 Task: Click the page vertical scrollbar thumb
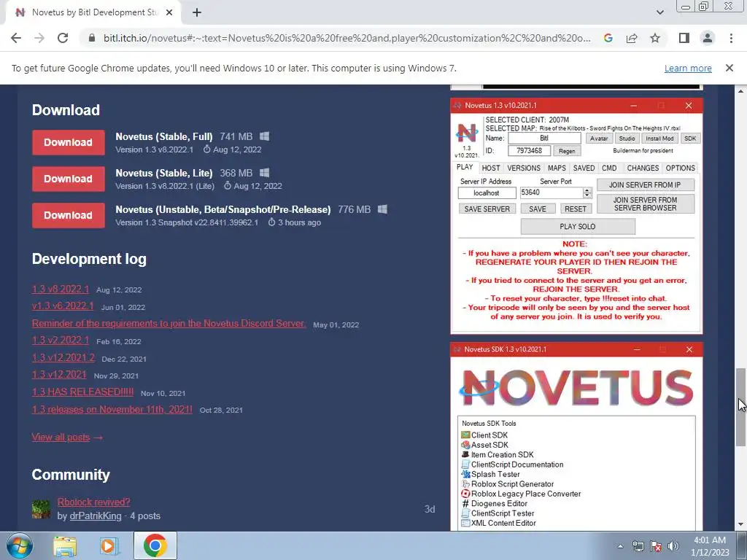[740, 407]
